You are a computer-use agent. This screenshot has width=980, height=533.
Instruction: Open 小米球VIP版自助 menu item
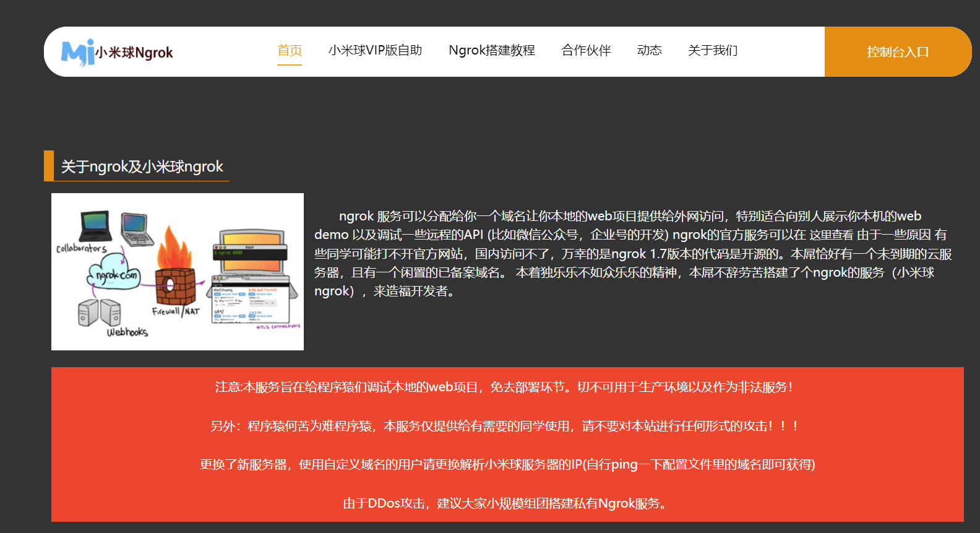(376, 50)
